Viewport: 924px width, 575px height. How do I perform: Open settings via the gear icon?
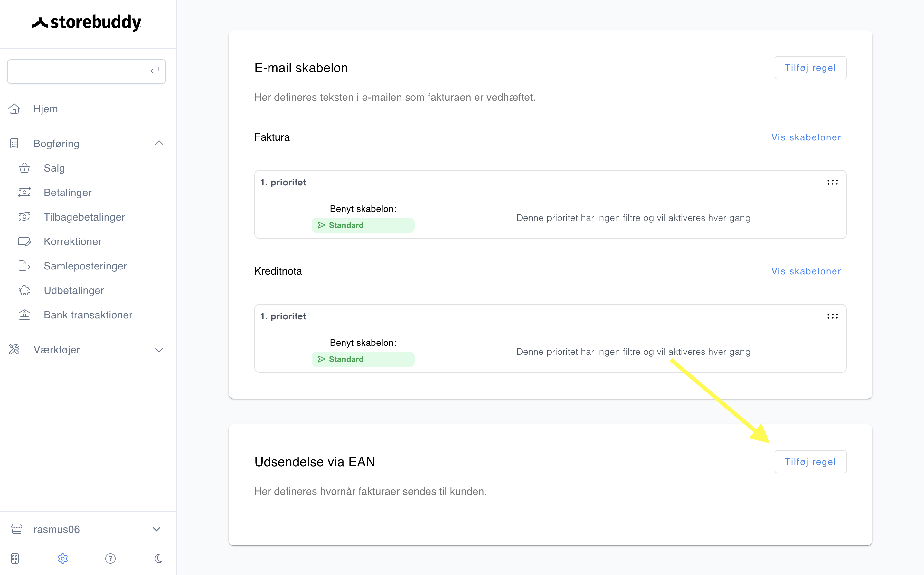coord(63,558)
